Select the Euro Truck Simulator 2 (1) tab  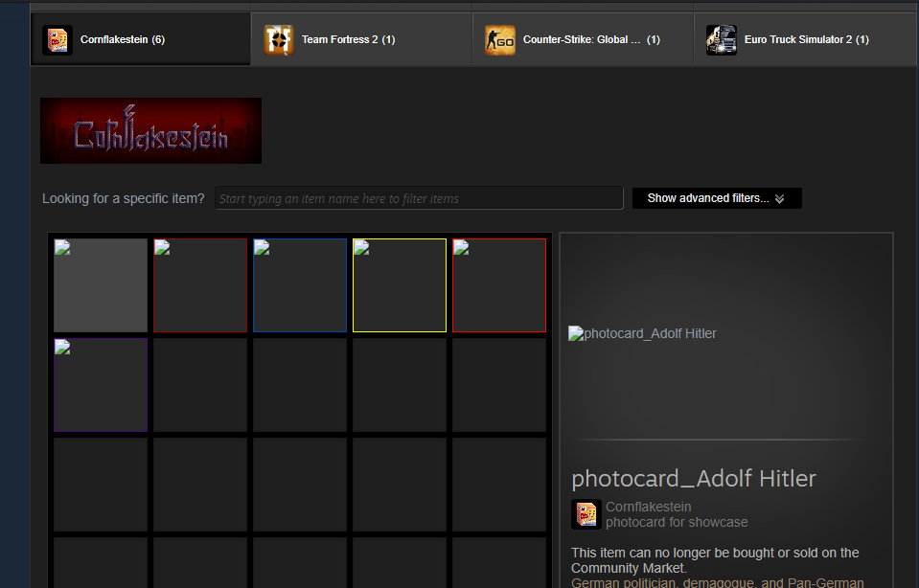pos(806,39)
